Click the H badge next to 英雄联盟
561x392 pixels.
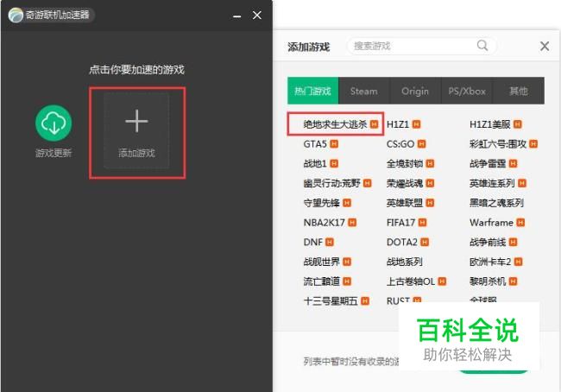click(x=430, y=203)
